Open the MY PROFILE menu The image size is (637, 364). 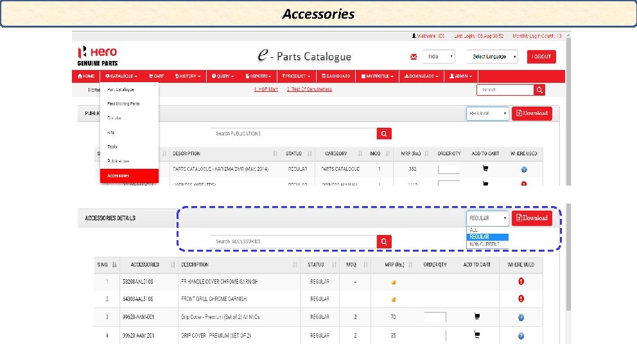(x=378, y=76)
